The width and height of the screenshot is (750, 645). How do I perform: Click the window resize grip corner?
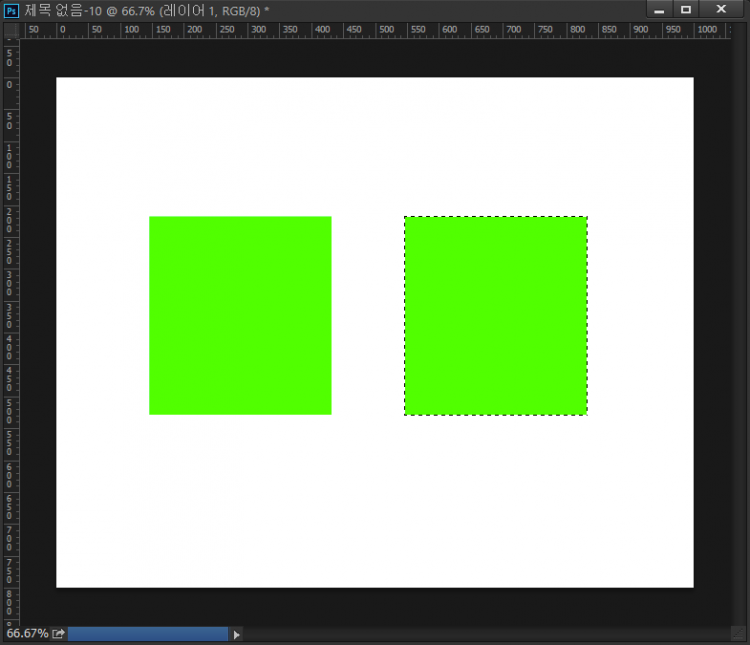tap(739, 634)
